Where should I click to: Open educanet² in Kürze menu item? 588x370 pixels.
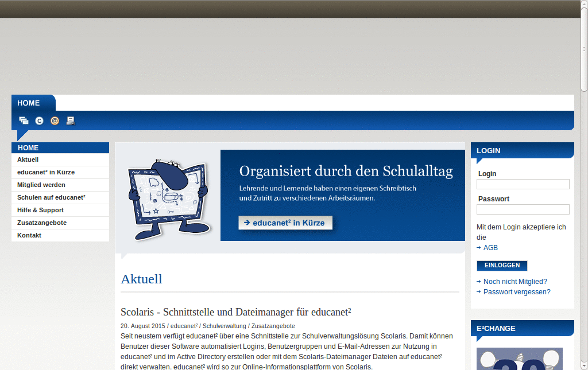(x=60, y=172)
